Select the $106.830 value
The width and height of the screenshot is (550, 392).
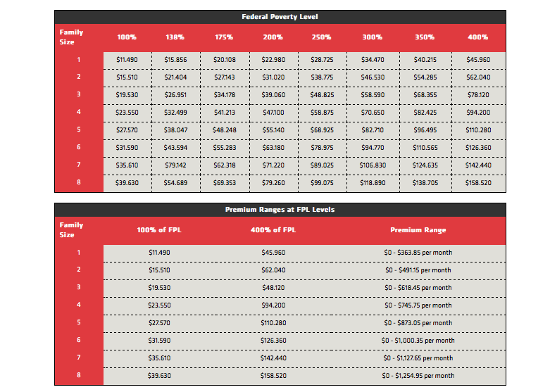[373, 165]
